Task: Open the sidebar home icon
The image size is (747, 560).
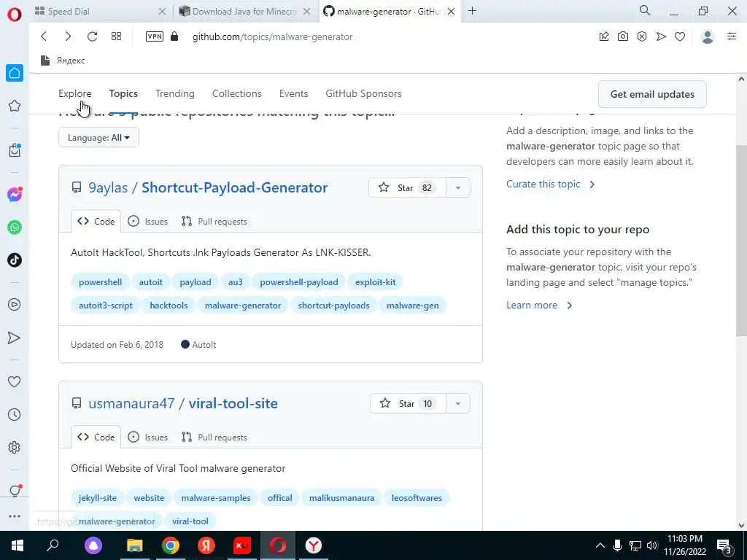Action: pyautogui.click(x=15, y=73)
